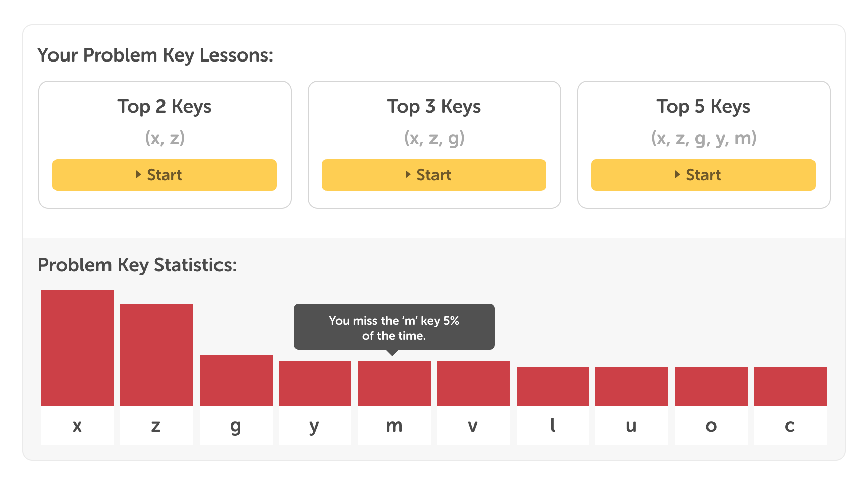Click the Top 5 Keys card title

703,107
